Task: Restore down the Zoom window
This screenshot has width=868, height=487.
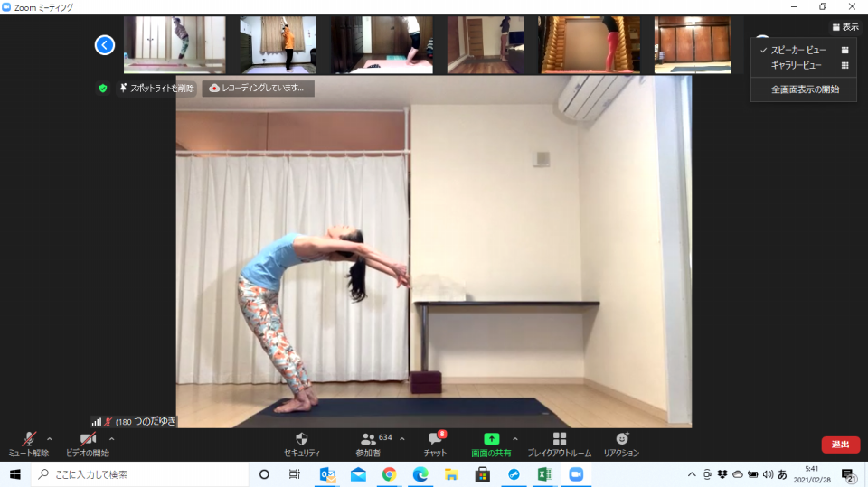Action: tap(823, 6)
